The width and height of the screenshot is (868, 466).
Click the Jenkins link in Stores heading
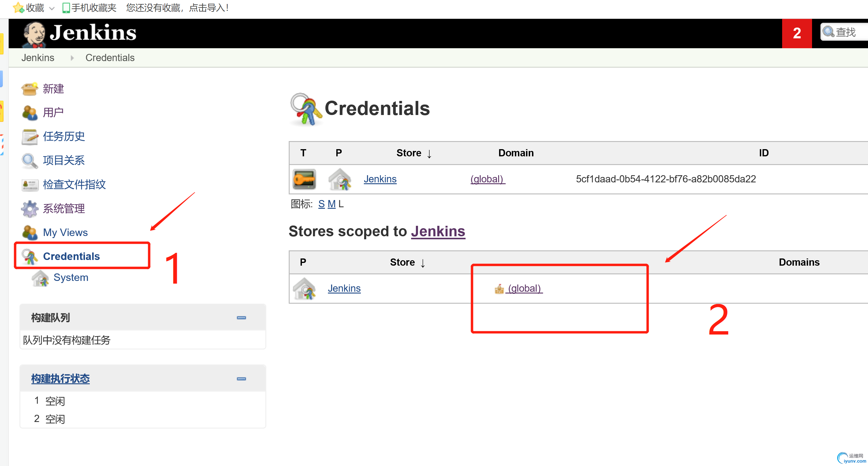point(438,232)
